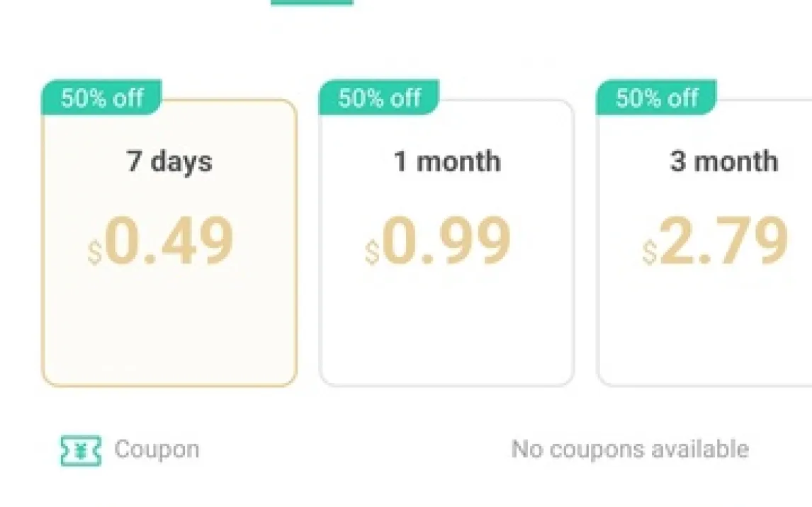Screen dimensions: 812x507
Task: Open the Coupon label
Action: [x=157, y=450]
